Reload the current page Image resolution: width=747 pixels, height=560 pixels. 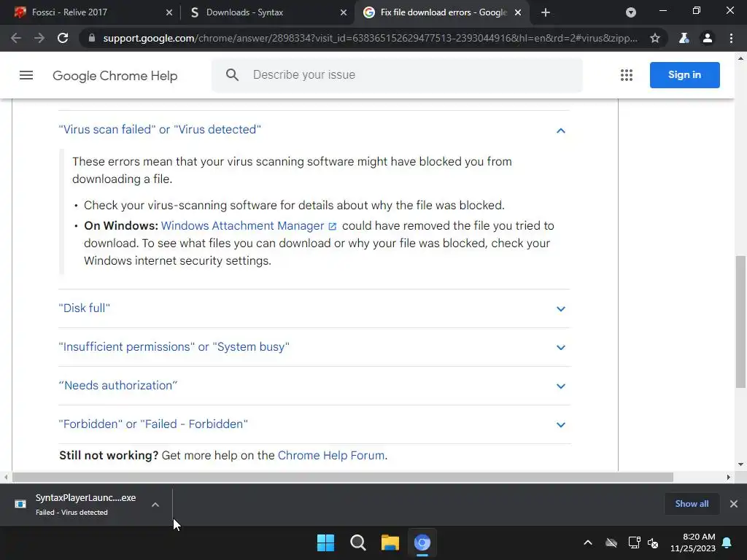coord(63,38)
